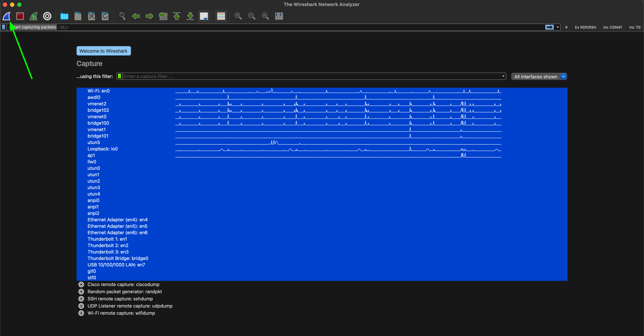Click the green capture filter bookmark icon
Image resolution: width=644 pixels, height=336 pixels.
click(x=119, y=76)
